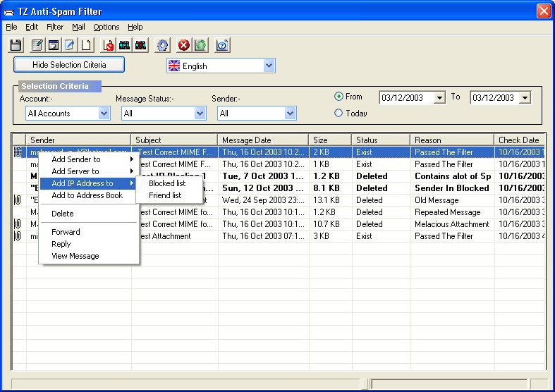This screenshot has height=392, width=555.
Task: Open the Help menu
Action: tap(135, 27)
